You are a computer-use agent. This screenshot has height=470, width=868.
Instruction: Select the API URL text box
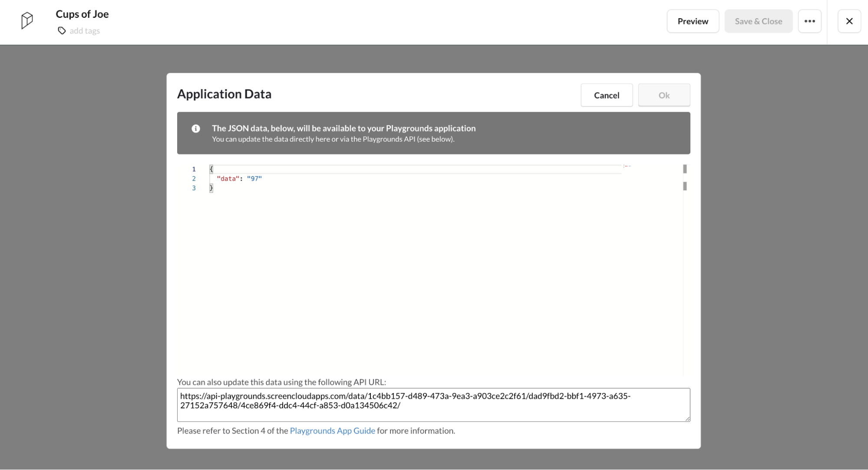[x=433, y=404]
